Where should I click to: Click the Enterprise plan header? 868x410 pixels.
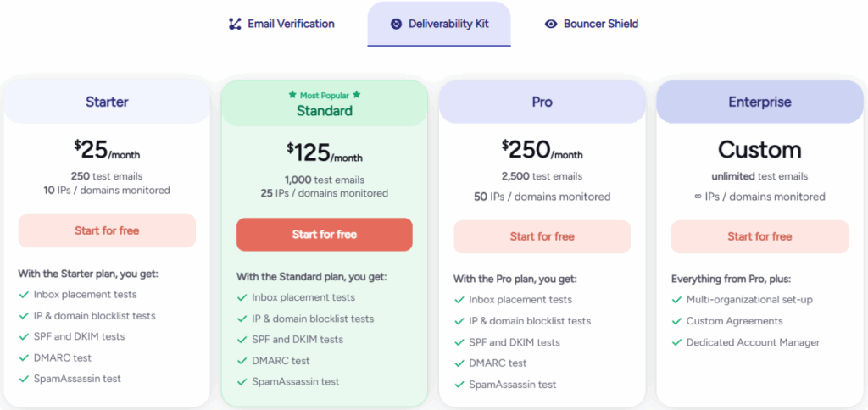[759, 102]
